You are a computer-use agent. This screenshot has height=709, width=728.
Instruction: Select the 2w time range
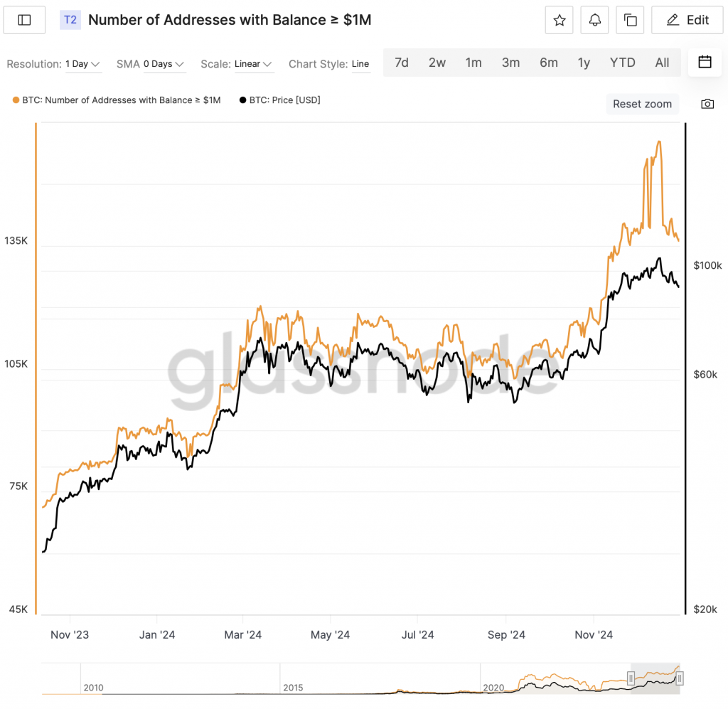point(437,63)
